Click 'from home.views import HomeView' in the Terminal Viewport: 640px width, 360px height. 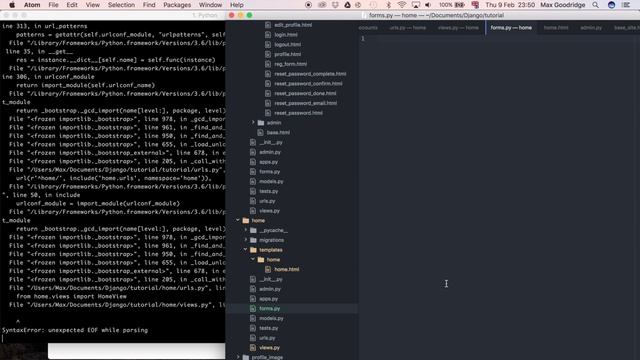[x=71, y=296]
